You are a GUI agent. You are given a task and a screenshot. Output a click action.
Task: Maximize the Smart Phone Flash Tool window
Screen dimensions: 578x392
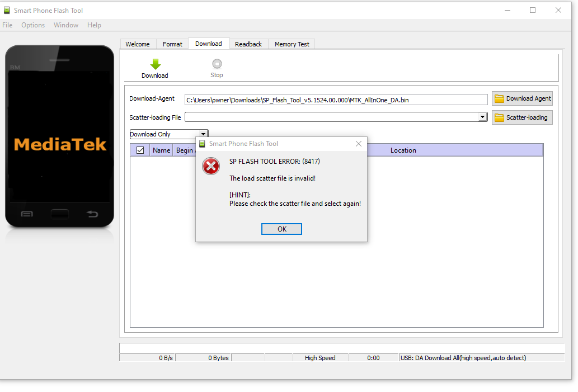[x=533, y=10]
